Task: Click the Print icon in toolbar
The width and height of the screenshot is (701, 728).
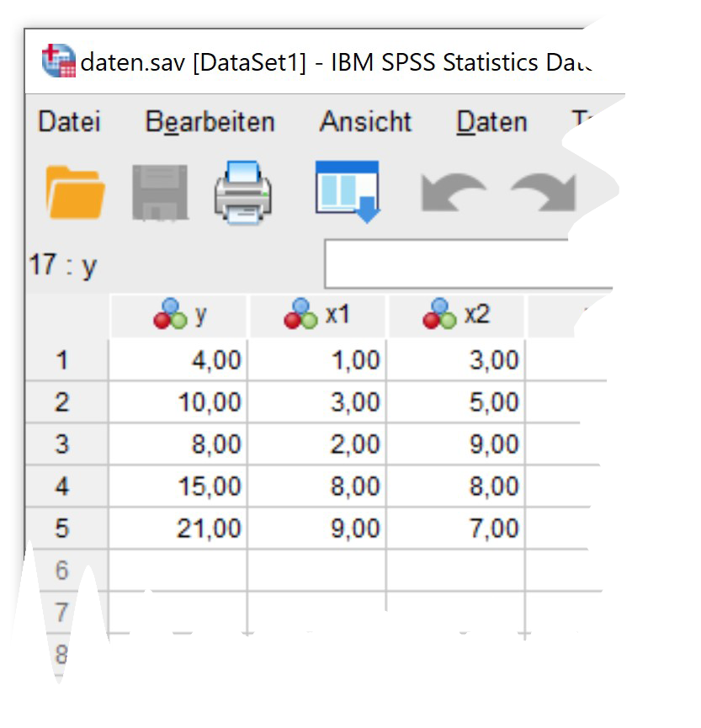Action: tap(243, 191)
